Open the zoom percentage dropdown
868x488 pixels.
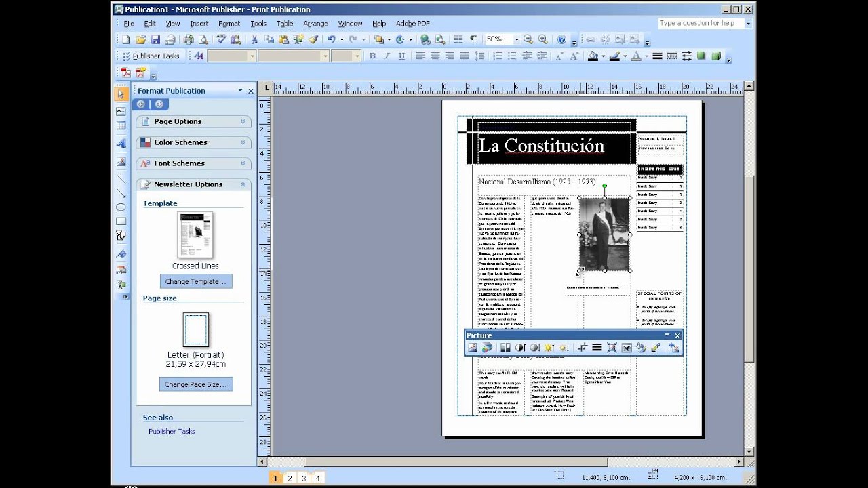(x=517, y=39)
